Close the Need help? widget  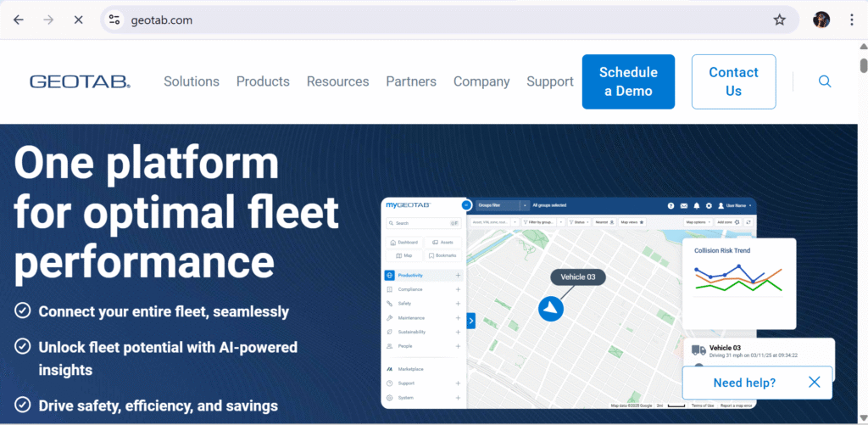click(814, 382)
